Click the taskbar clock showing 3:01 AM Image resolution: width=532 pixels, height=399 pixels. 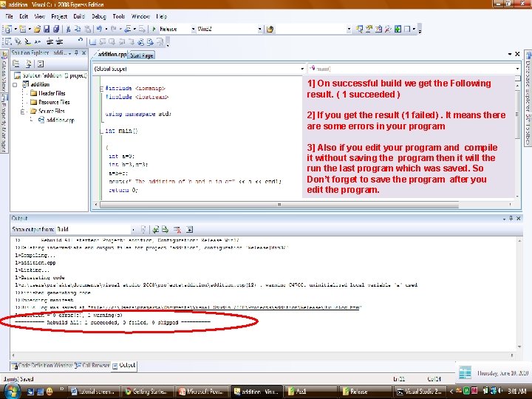(517, 391)
